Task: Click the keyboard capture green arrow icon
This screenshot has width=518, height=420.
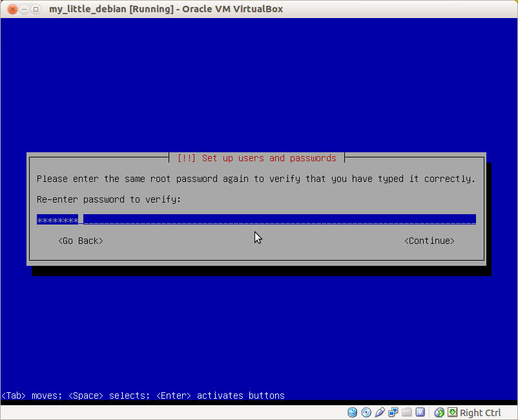Action: 452,412
